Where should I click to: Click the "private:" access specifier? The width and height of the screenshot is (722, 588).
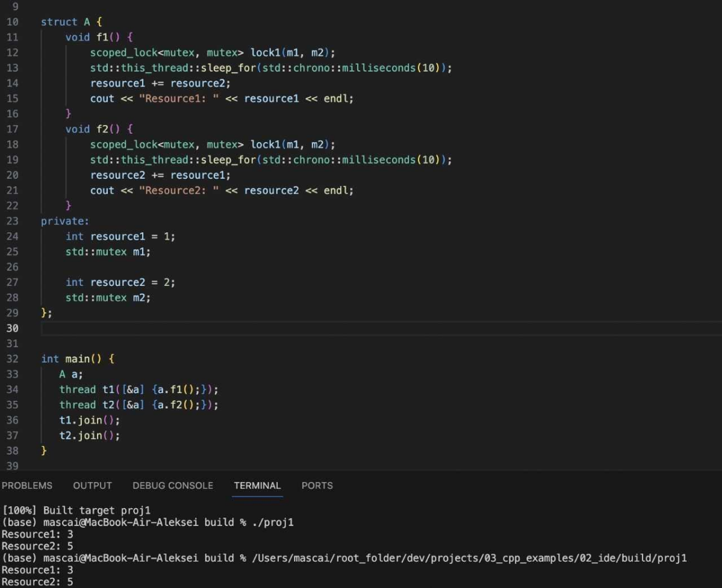(64, 221)
